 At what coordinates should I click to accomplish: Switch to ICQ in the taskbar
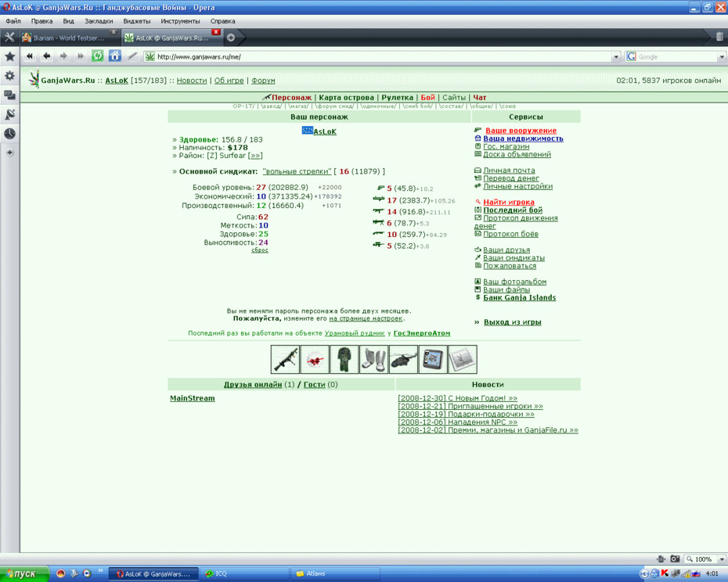[x=245, y=573]
